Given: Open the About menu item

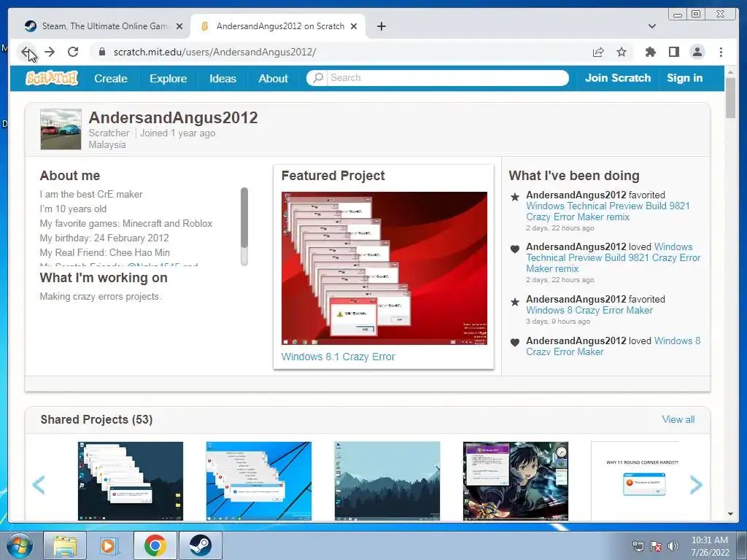Looking at the screenshot, I should [x=273, y=79].
